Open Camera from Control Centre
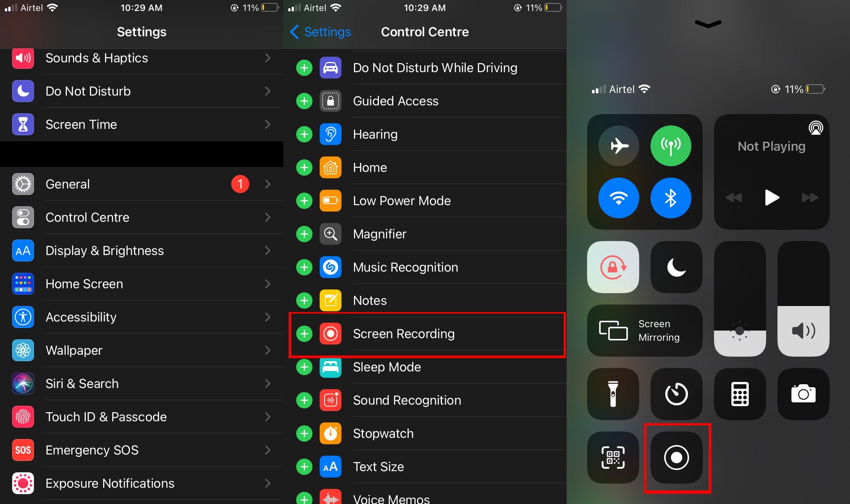The height and width of the screenshot is (504, 850). tap(803, 393)
